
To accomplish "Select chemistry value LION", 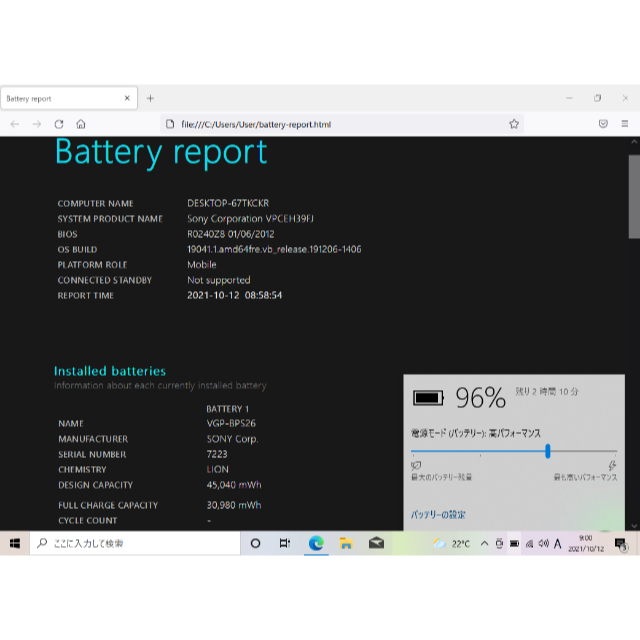I will pyautogui.click(x=218, y=469).
